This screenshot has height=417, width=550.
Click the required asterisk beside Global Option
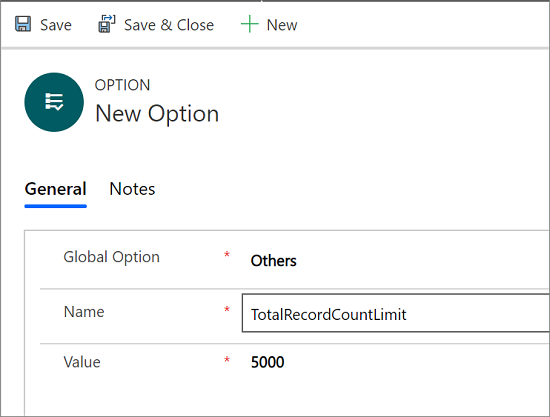tap(227, 255)
